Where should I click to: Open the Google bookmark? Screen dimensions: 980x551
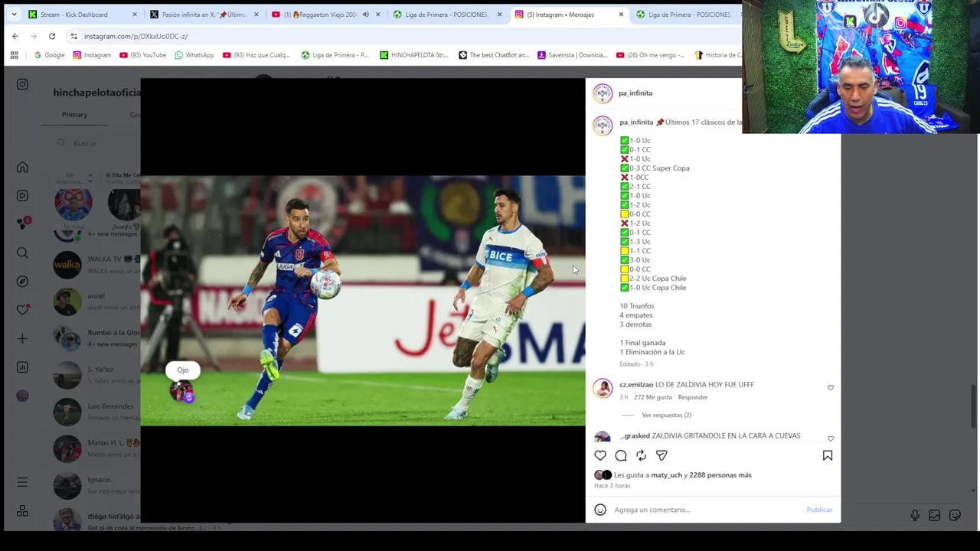point(49,55)
